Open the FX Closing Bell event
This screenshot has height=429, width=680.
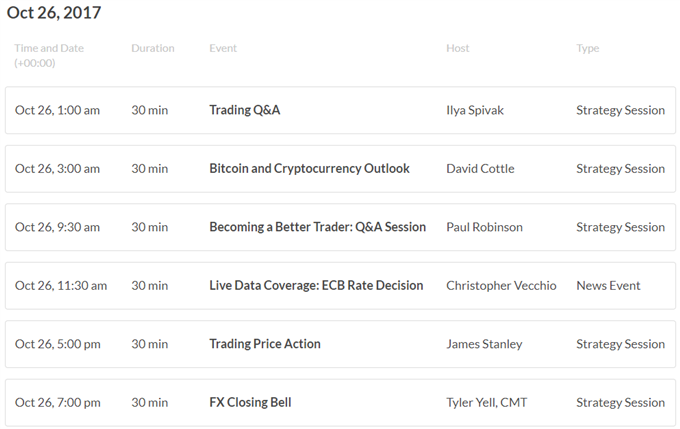click(250, 403)
